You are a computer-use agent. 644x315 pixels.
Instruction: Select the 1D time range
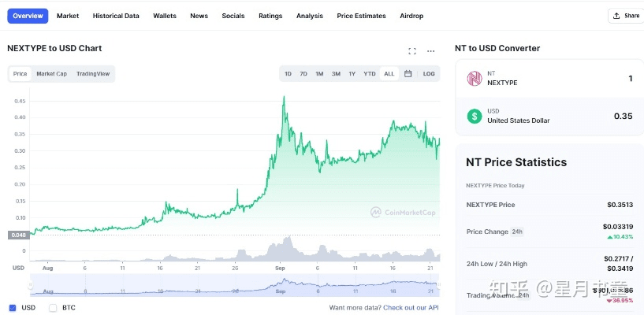pyautogui.click(x=288, y=74)
